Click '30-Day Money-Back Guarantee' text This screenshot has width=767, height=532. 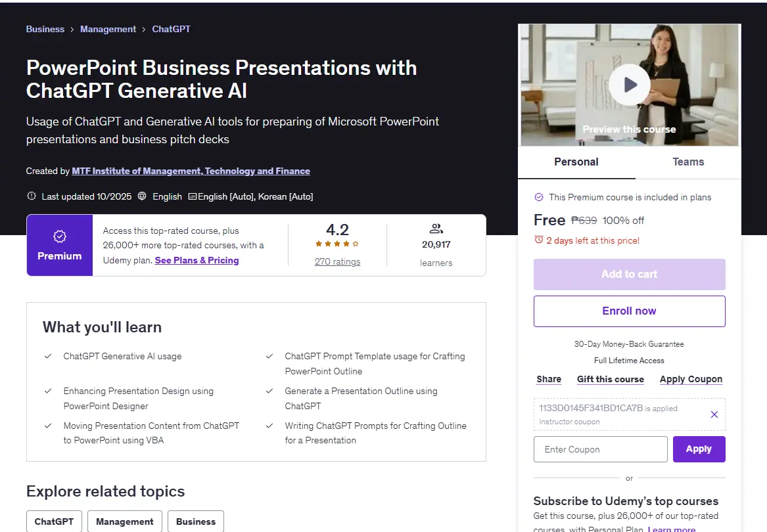pos(629,344)
